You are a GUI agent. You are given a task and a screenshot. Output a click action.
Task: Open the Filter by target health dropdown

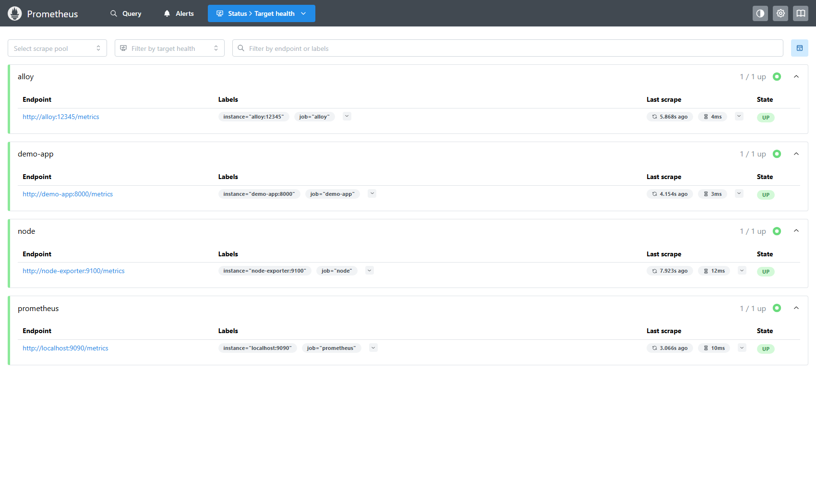click(x=169, y=48)
